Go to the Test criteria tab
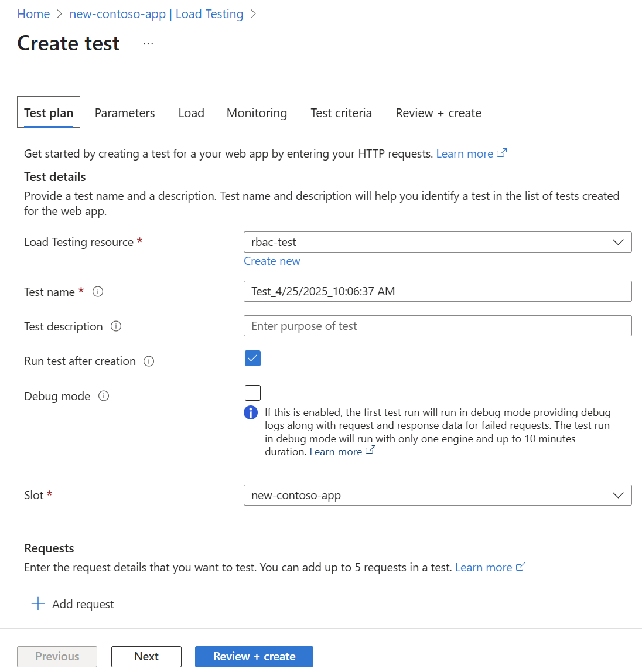Image resolution: width=642 pixels, height=672 pixels. 341,113
